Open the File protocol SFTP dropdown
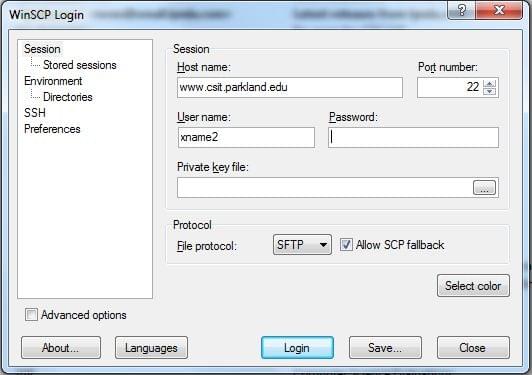This screenshot has height=375, width=532. point(302,244)
